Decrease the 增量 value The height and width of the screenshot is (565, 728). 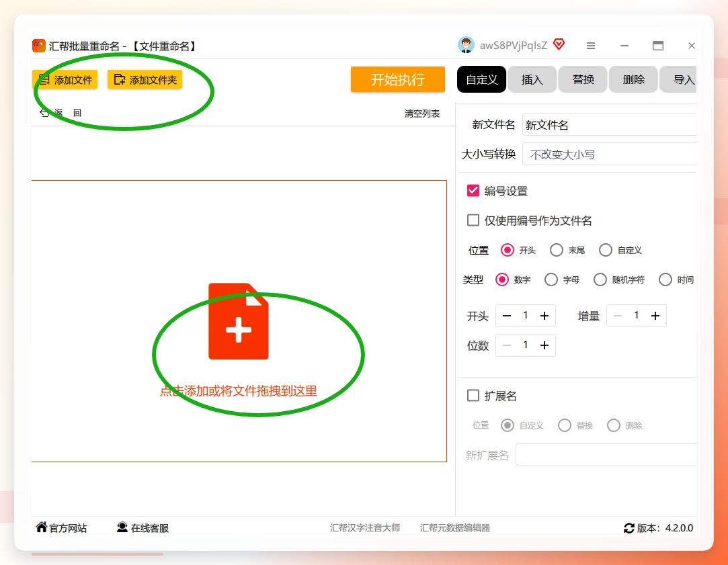click(x=618, y=316)
